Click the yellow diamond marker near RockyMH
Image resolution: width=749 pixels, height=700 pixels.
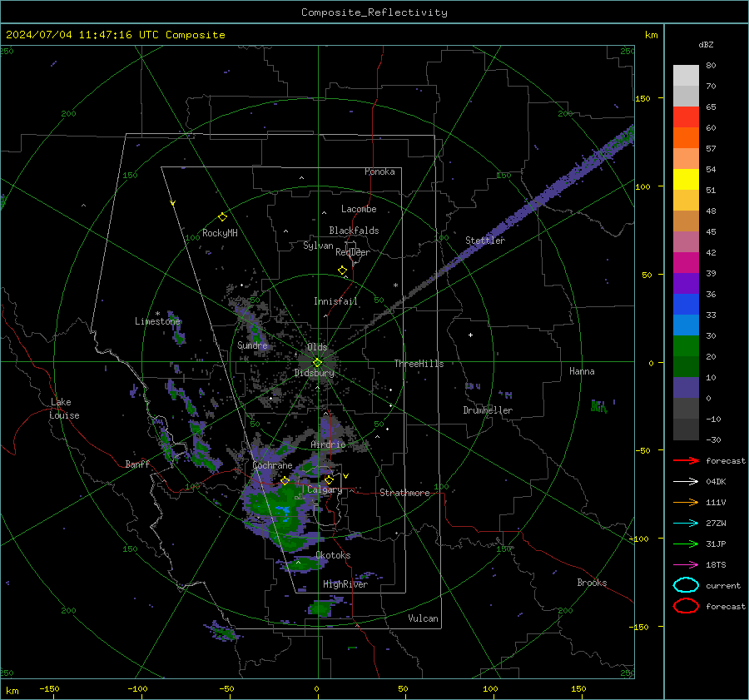click(222, 217)
